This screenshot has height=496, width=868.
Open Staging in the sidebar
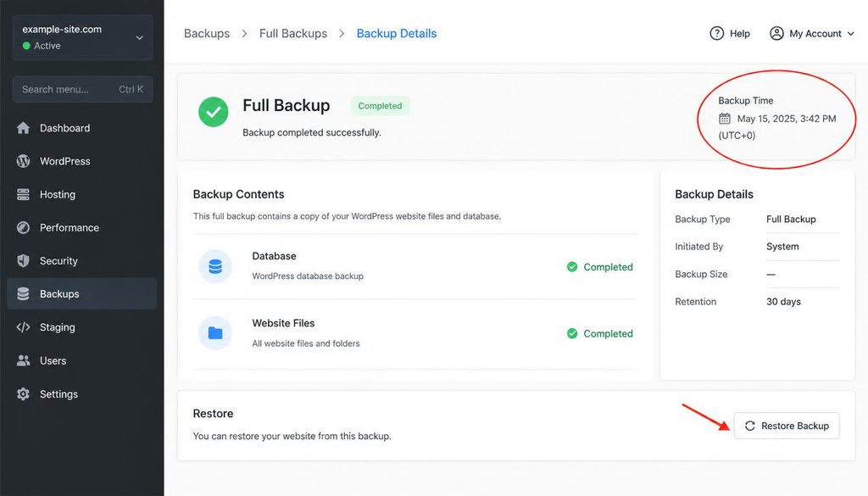[82, 327]
